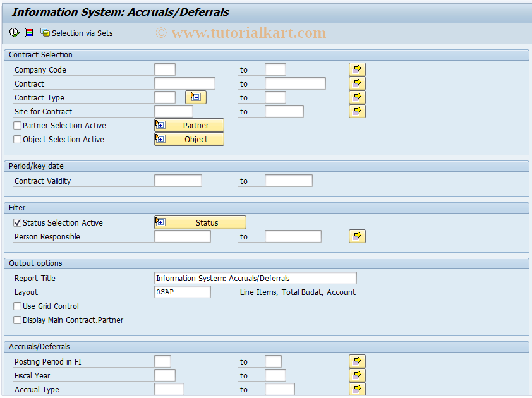Image resolution: width=532 pixels, height=398 pixels.
Task: Focus the Site for Contract from field
Action: coord(174,111)
